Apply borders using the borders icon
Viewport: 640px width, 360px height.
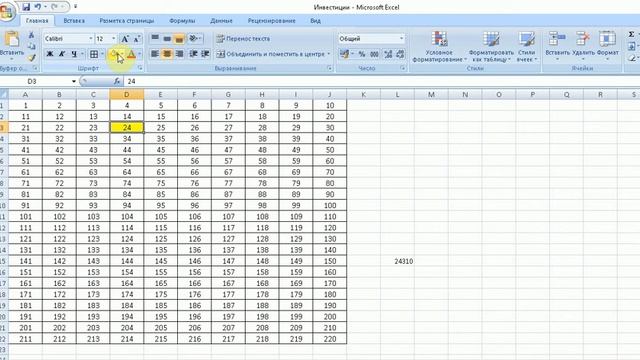point(94,54)
